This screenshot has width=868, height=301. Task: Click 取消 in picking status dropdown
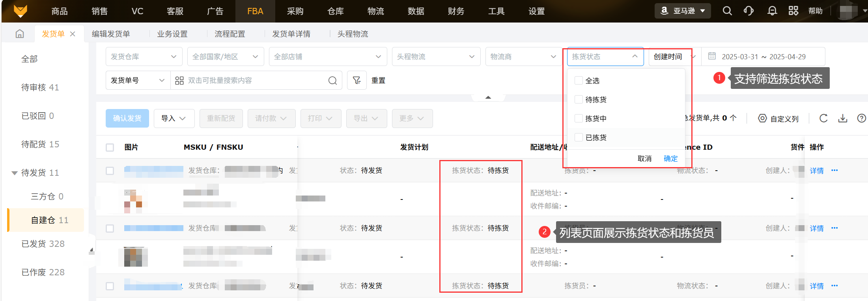click(x=645, y=159)
